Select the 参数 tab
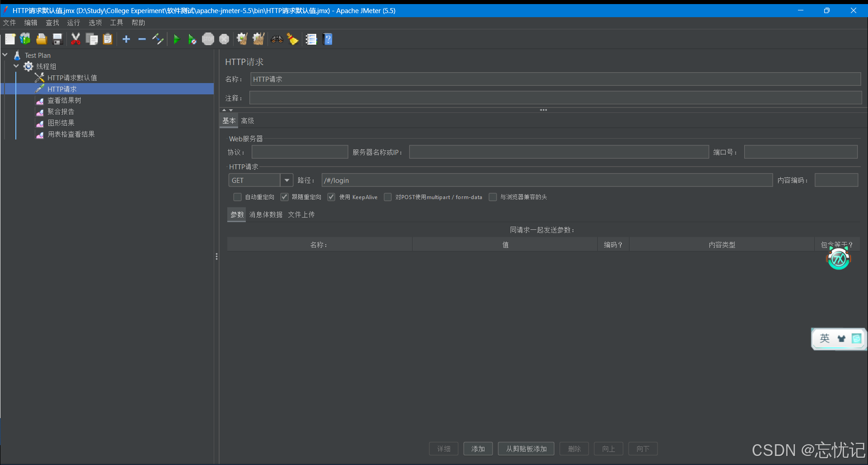 click(237, 214)
